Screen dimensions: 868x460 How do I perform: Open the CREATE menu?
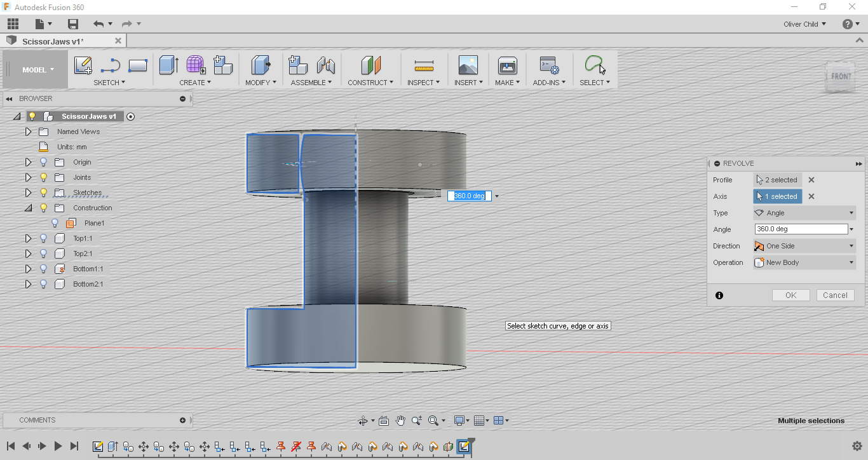click(195, 83)
